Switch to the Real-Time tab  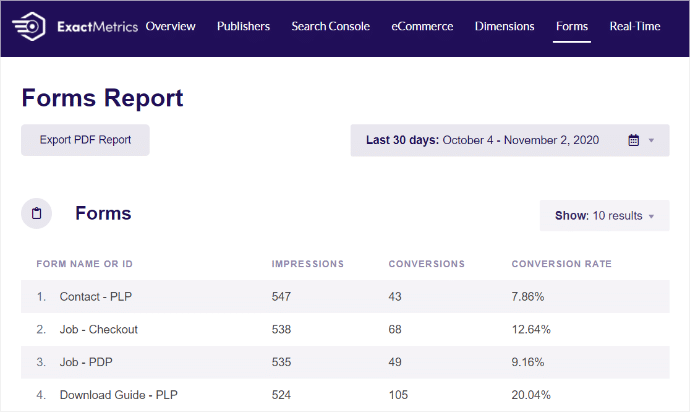point(635,26)
